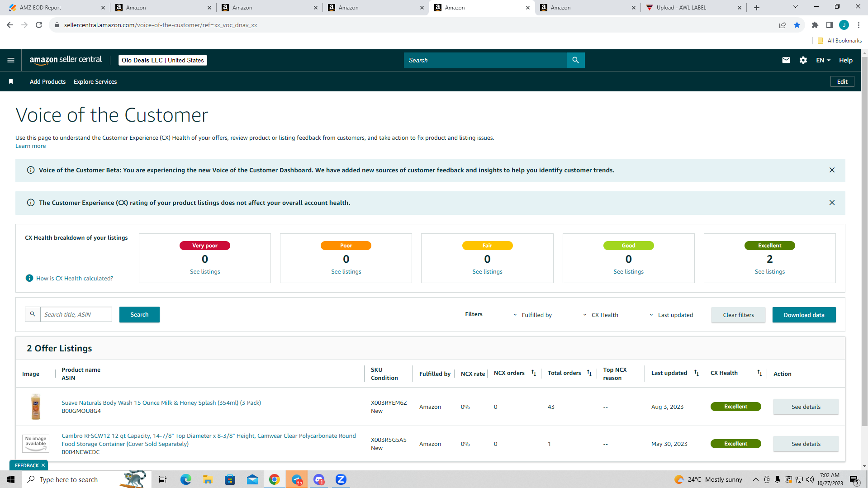
Task: Click the browser address bar URL
Action: [x=161, y=25]
